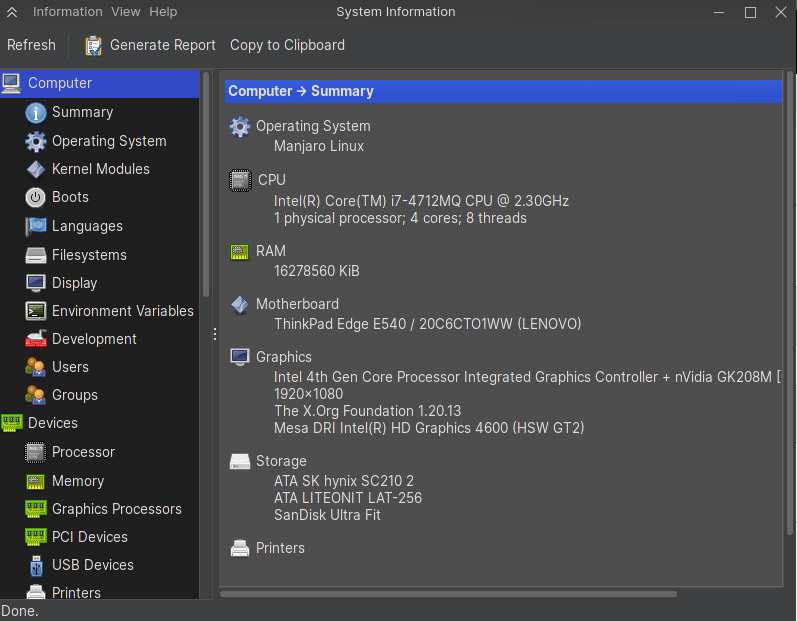Click the Generate Report clipboard icon
797x621 pixels.
pyautogui.click(x=94, y=46)
